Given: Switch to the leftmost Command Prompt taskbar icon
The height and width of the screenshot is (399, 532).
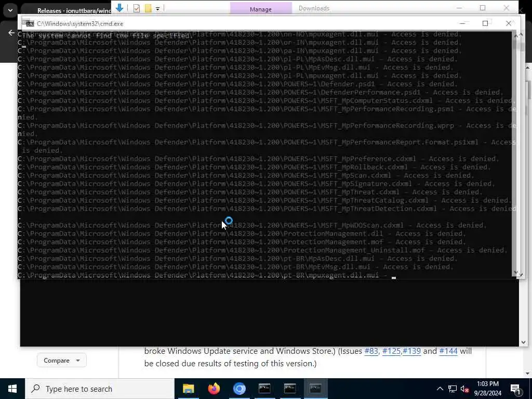Looking at the screenshot, I should 264,389.
